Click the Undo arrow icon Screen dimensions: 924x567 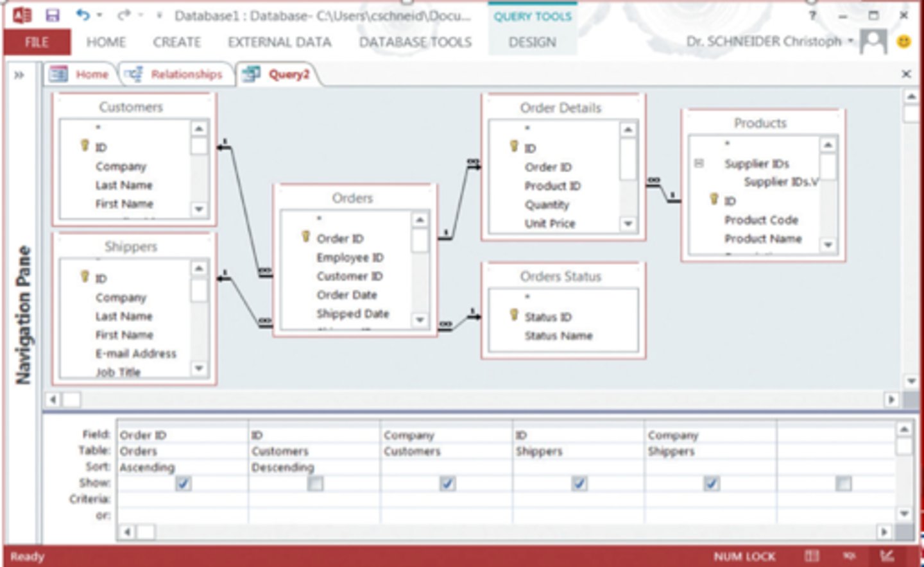pos(83,15)
